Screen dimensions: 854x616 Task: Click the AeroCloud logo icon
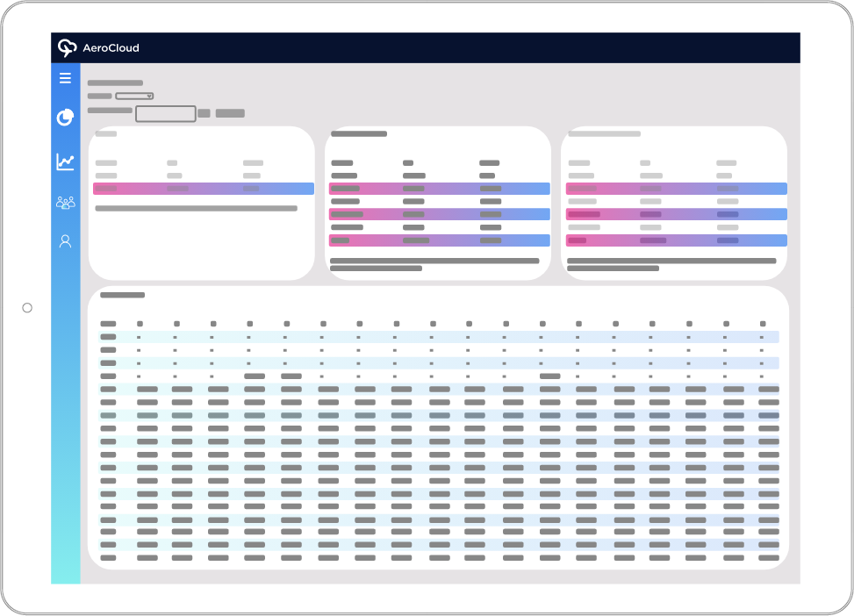pos(67,48)
